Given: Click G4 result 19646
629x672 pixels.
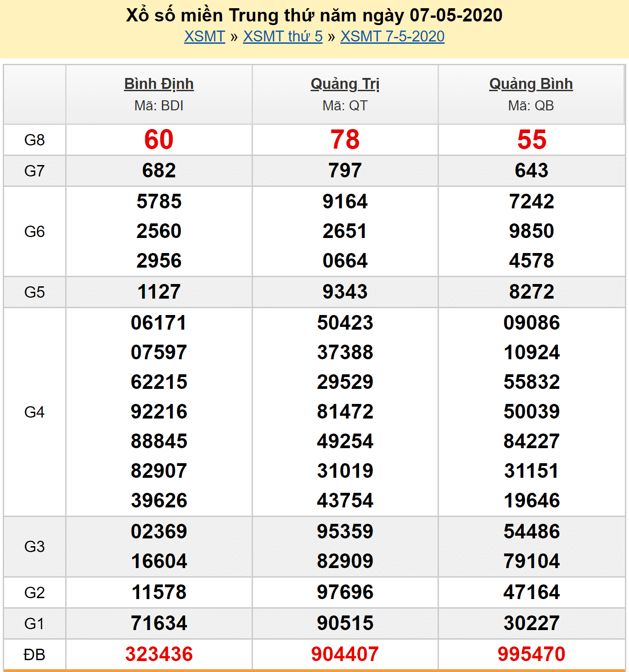Looking at the screenshot, I should [x=531, y=501].
